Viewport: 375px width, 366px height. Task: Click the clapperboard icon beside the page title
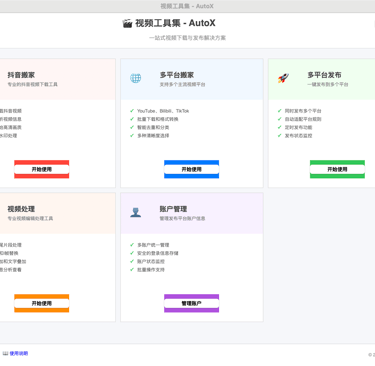[127, 23]
